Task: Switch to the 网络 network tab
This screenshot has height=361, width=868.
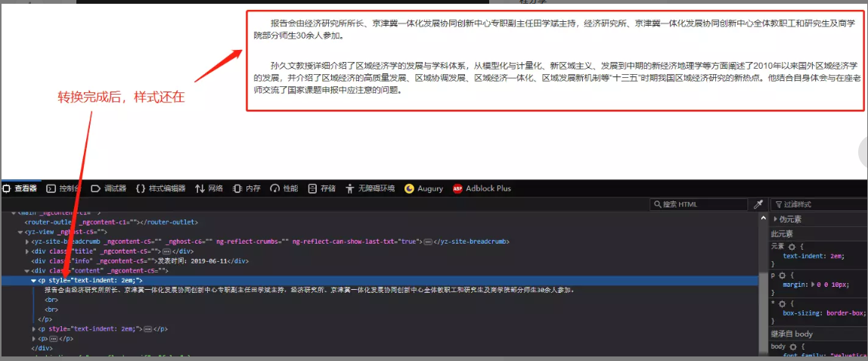Action: (209, 188)
